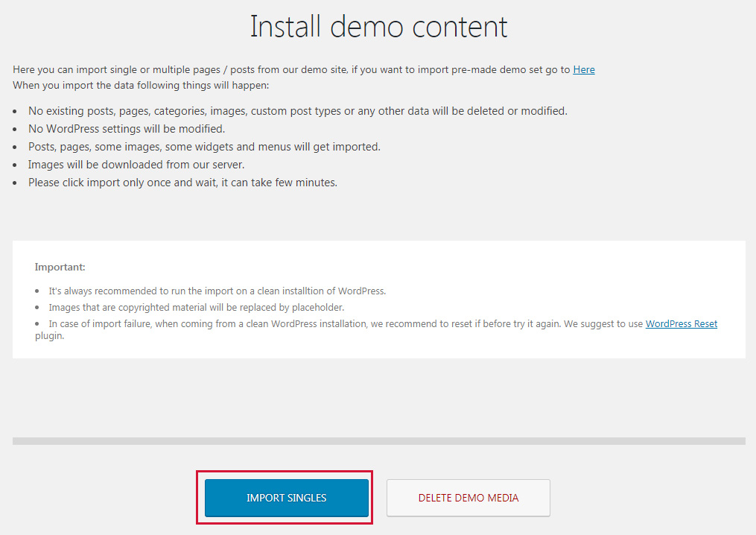Click the 'clean installtion of WordPress' note
Screen dimensions: 756x535
coord(217,291)
